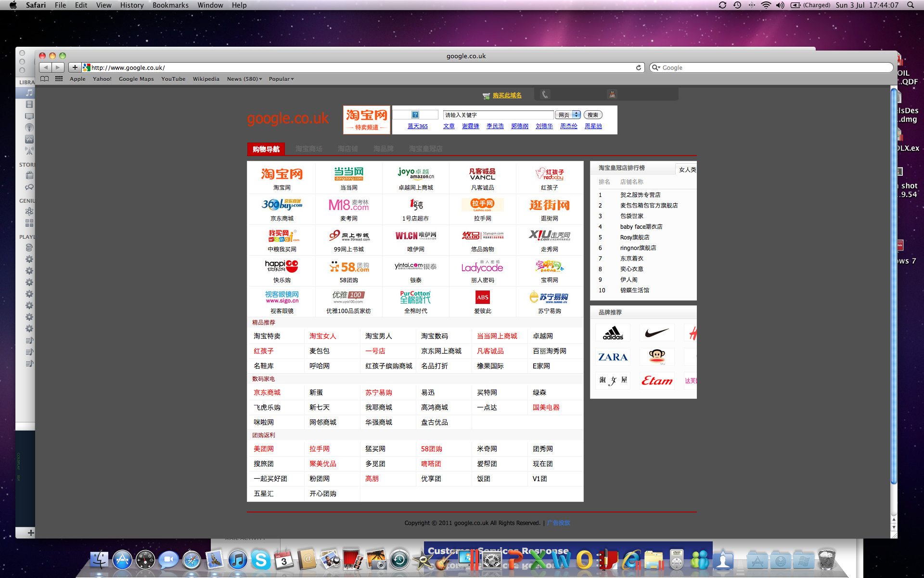924x578 pixels.
Task: Open iCal from the Dock
Action: [284, 560]
